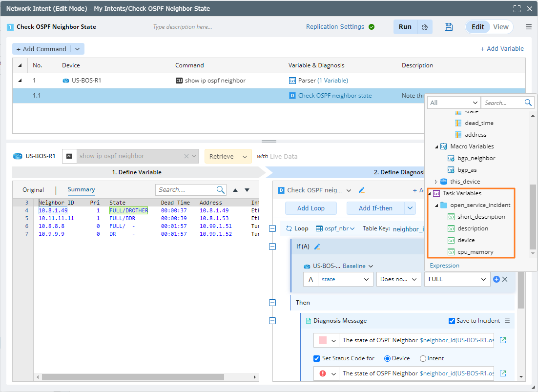Switch to View mode
This screenshot has width=538, height=392.
point(500,27)
